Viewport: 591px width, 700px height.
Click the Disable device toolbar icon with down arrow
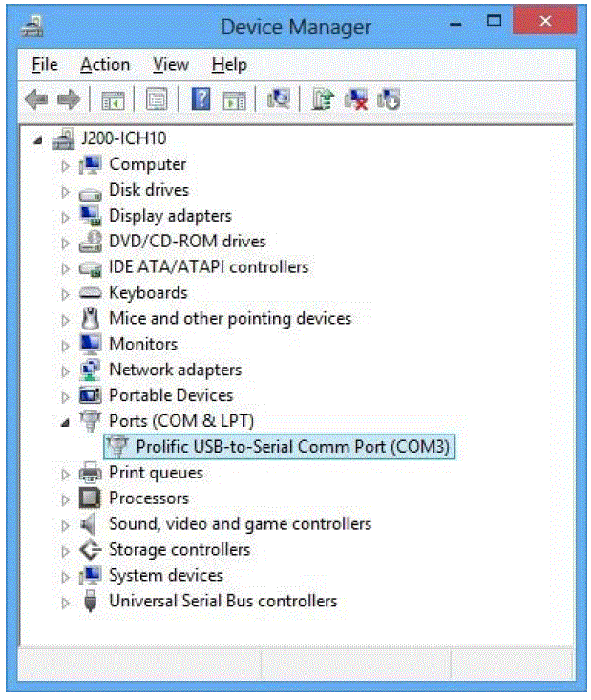[389, 98]
